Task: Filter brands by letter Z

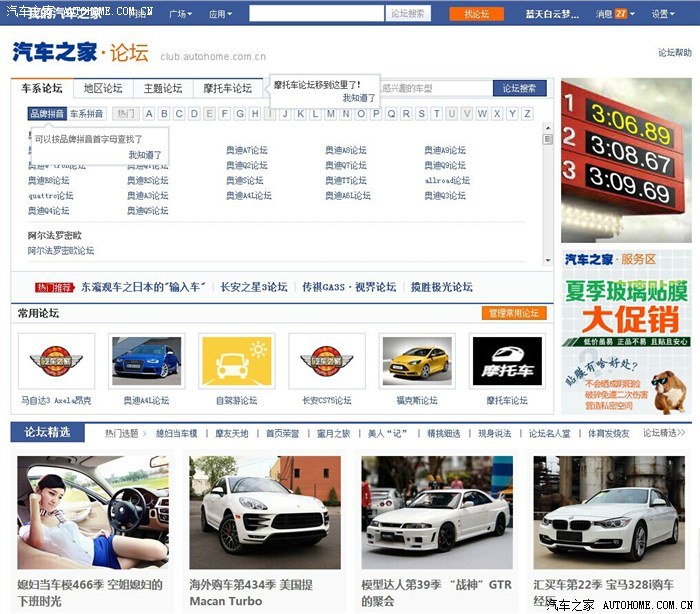Action: (527, 113)
